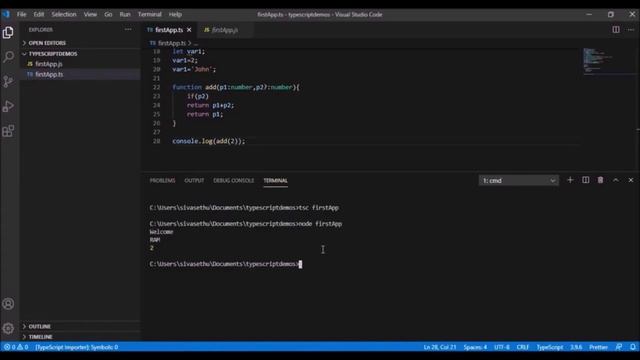Expand the Outline section
This screenshot has width=640, height=360.
40,327
